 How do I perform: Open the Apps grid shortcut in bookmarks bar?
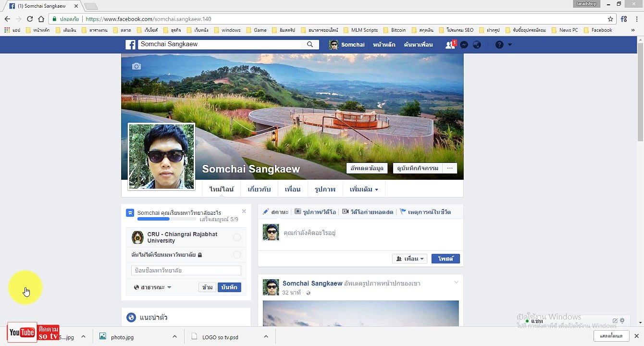[7, 30]
